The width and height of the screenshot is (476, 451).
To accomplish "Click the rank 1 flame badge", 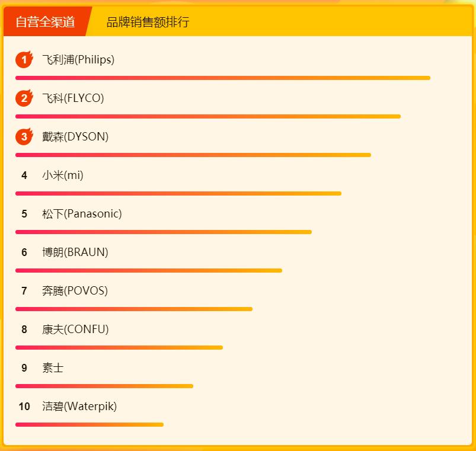I will 24,60.
